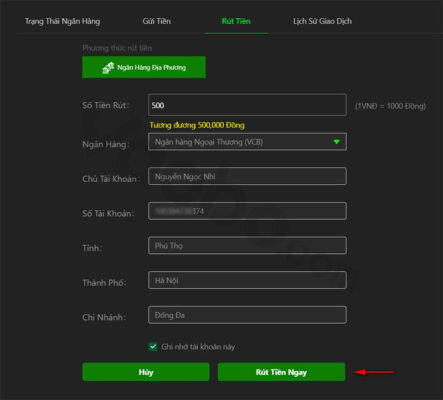This screenshot has width=443, height=400.
Task: Click the Chủ Tài Khoản name field
Action: (x=247, y=176)
